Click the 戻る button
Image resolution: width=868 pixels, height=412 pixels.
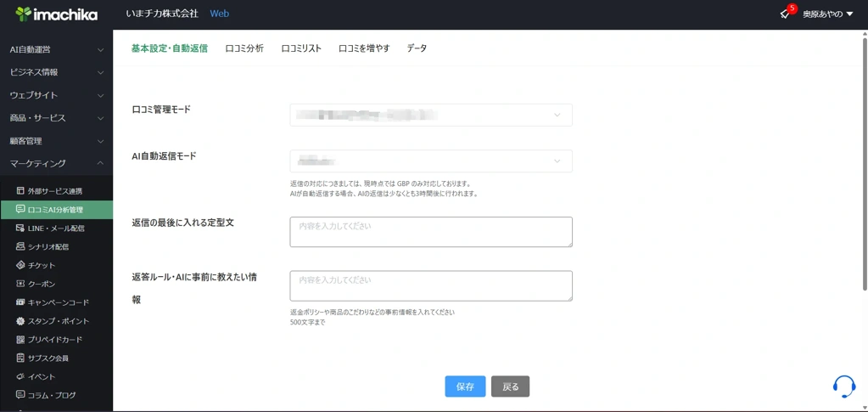pyautogui.click(x=511, y=387)
